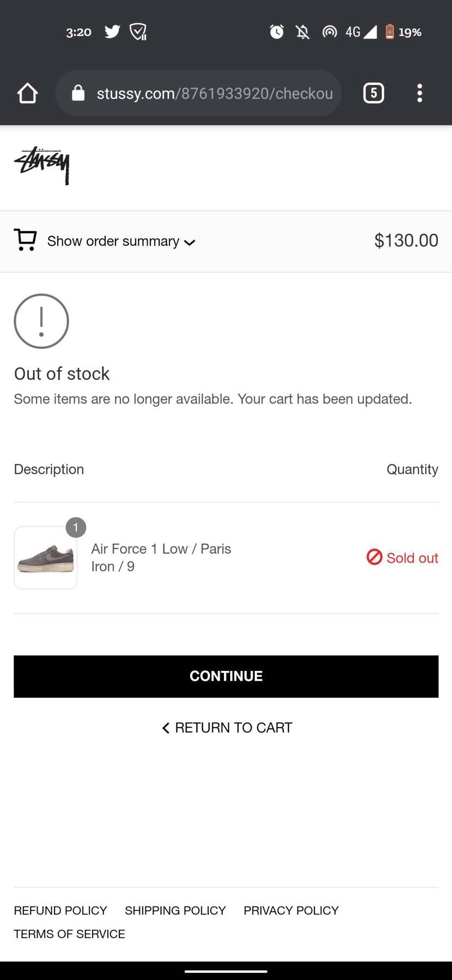Go back via RETURN TO CART

point(227,728)
